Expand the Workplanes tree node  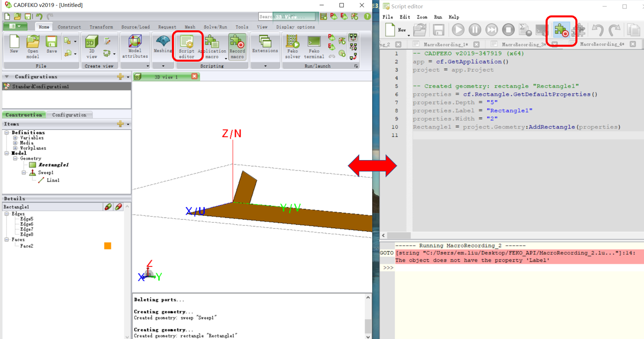click(15, 148)
